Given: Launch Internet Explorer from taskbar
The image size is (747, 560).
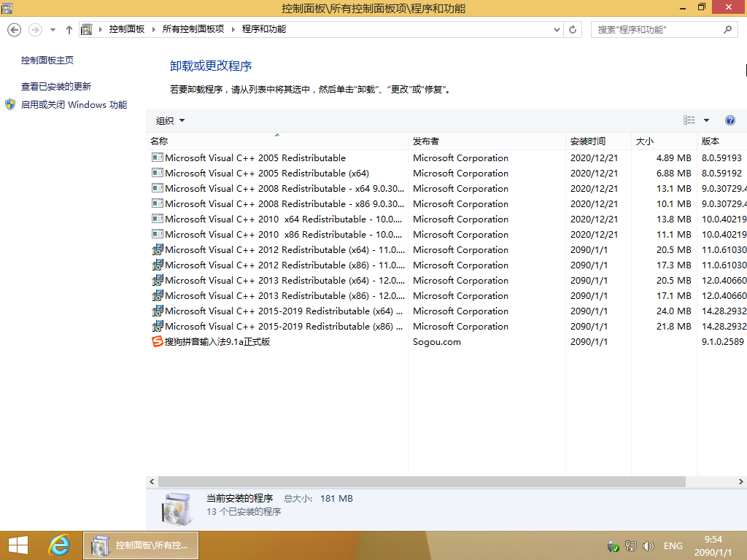Looking at the screenshot, I should pyautogui.click(x=59, y=545).
